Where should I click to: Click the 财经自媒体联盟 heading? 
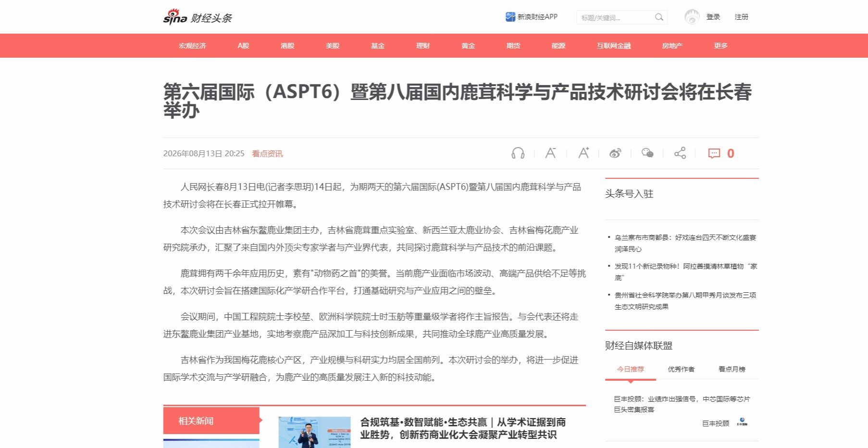(x=639, y=346)
